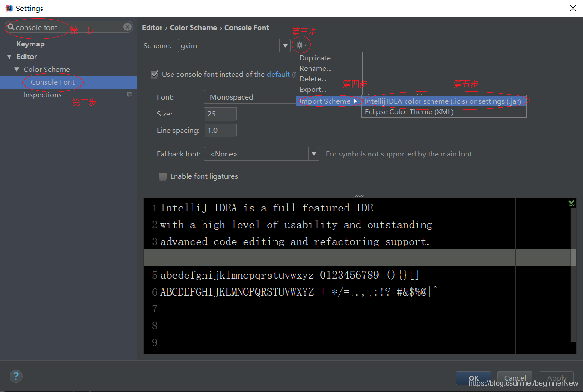The image size is (583, 392).
Task: Click the Import Scheme submenu arrow
Action: 355,101
